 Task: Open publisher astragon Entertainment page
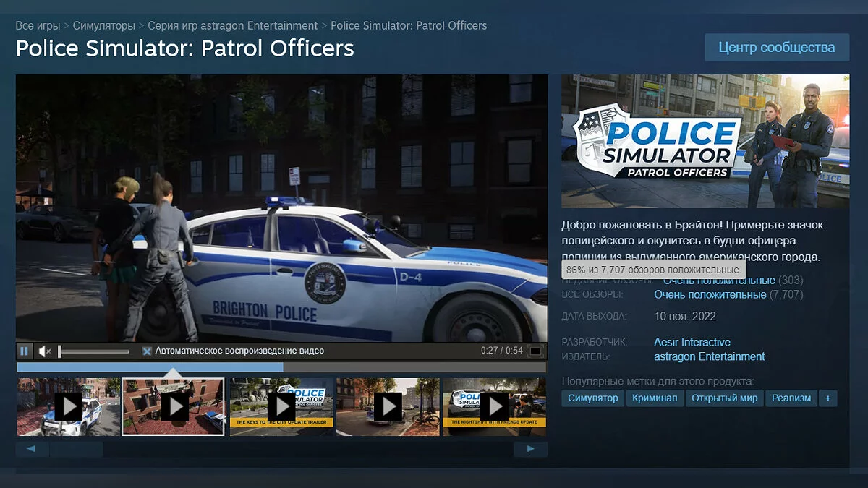click(x=709, y=356)
